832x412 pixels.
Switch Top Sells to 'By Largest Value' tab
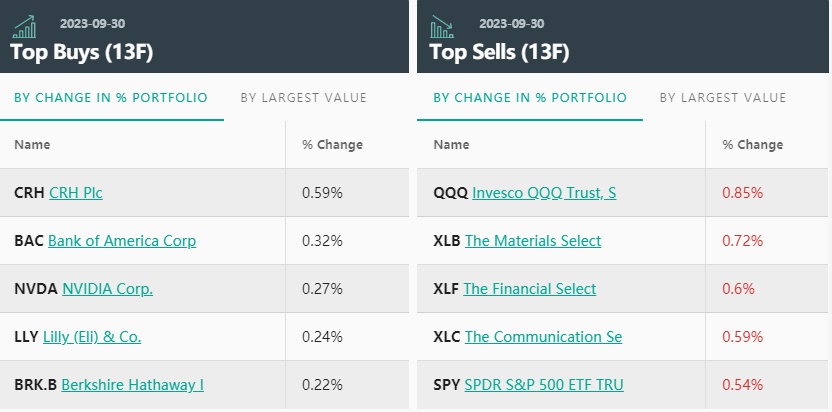coord(723,98)
